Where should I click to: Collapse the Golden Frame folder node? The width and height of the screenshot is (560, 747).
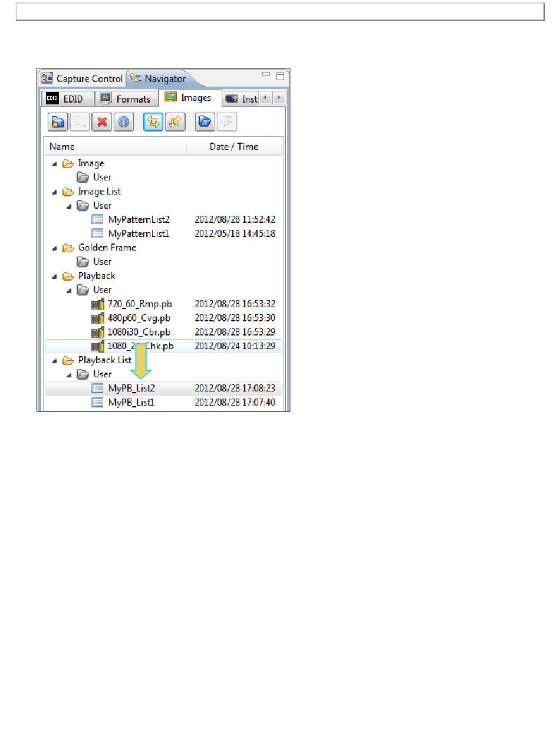pyautogui.click(x=55, y=248)
